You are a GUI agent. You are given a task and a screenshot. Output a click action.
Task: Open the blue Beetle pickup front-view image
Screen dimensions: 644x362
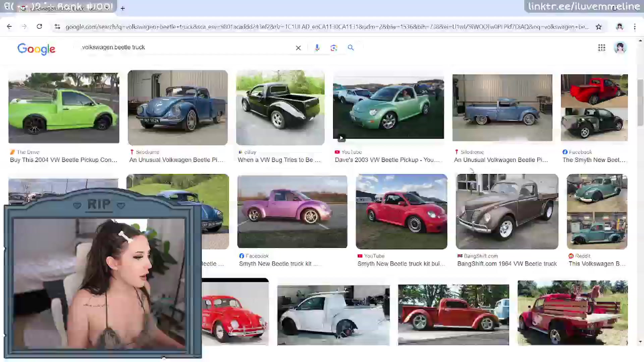[x=178, y=107]
